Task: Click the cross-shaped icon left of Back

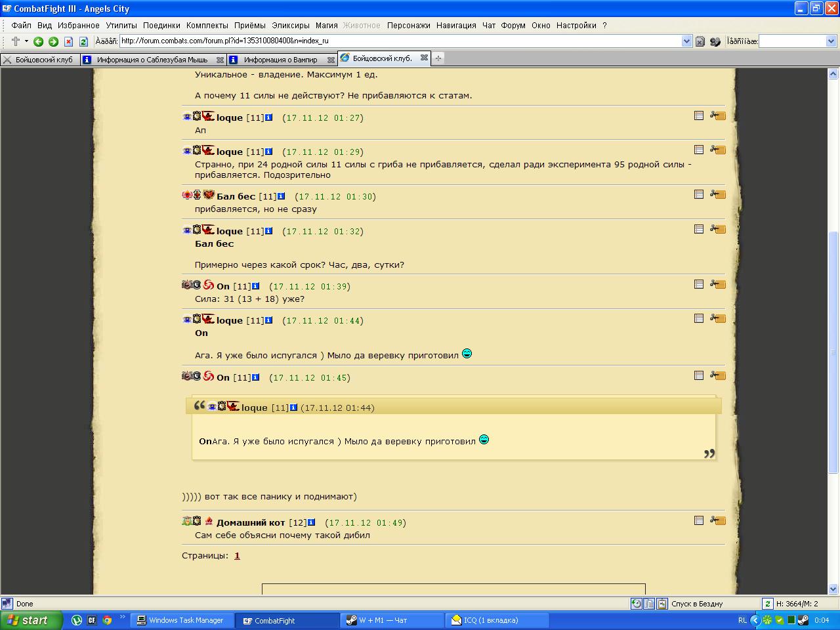Action: point(16,41)
